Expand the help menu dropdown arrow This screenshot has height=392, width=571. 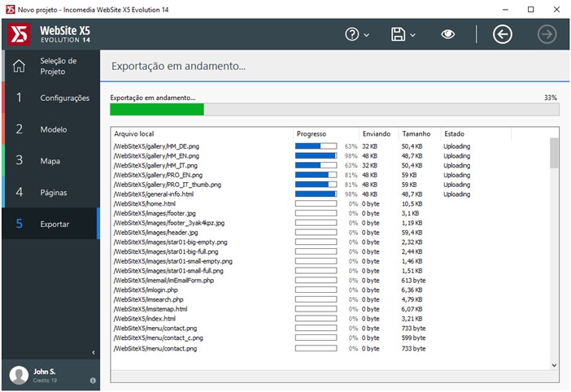(x=367, y=35)
